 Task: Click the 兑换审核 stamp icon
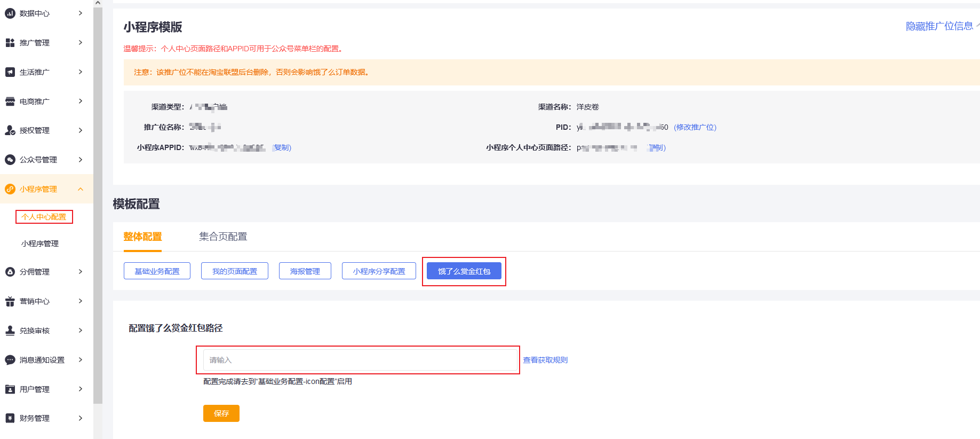10,331
